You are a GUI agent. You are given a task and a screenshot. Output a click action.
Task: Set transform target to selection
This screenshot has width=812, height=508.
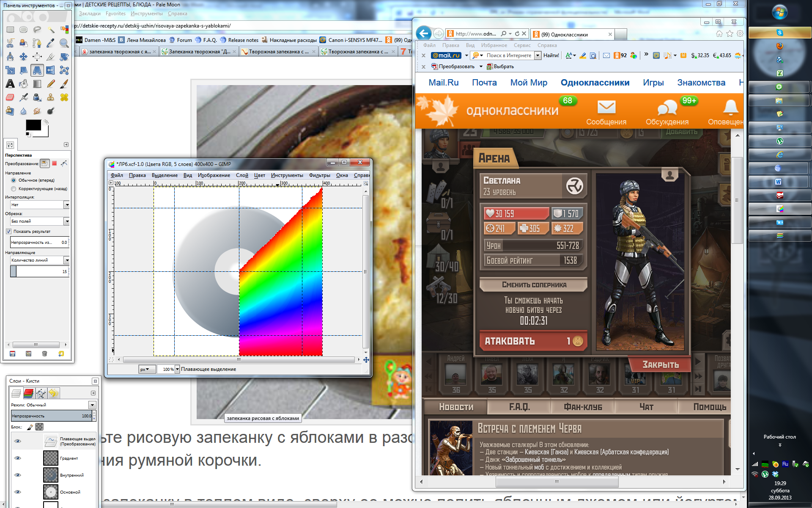click(x=54, y=163)
